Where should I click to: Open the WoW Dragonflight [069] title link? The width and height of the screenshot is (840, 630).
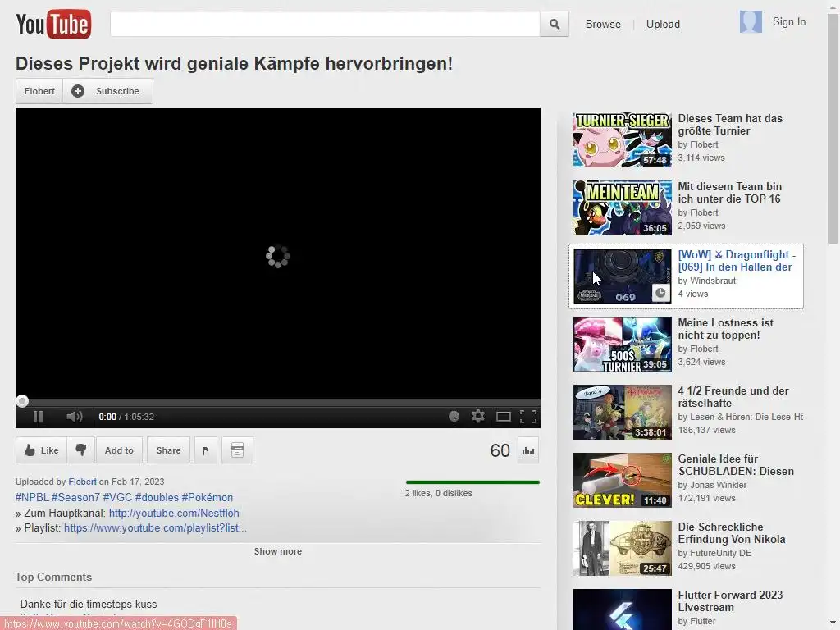click(x=737, y=260)
